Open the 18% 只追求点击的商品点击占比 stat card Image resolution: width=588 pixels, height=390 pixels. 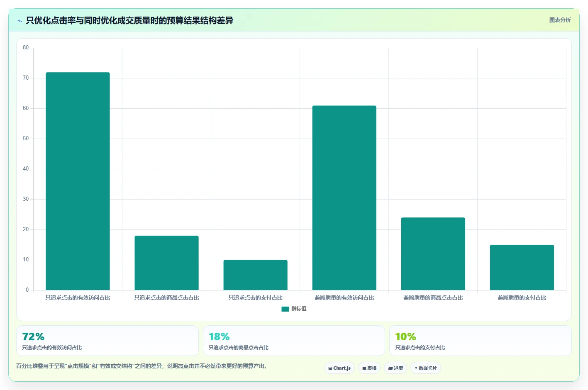coord(294,341)
